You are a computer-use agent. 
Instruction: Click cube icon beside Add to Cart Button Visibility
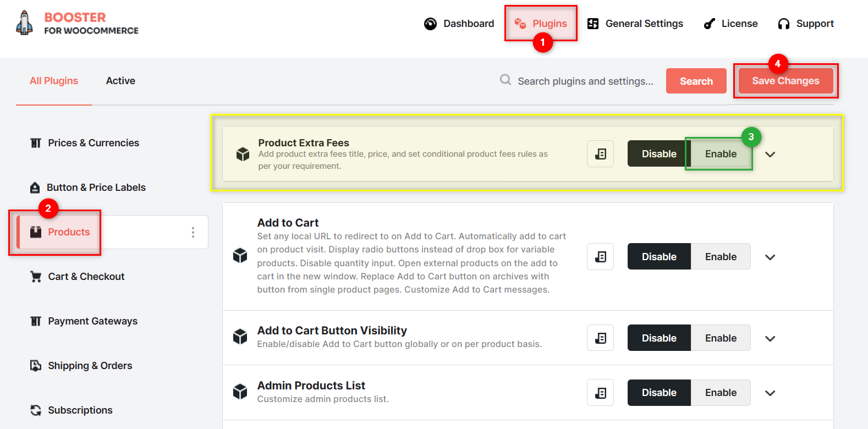click(240, 337)
